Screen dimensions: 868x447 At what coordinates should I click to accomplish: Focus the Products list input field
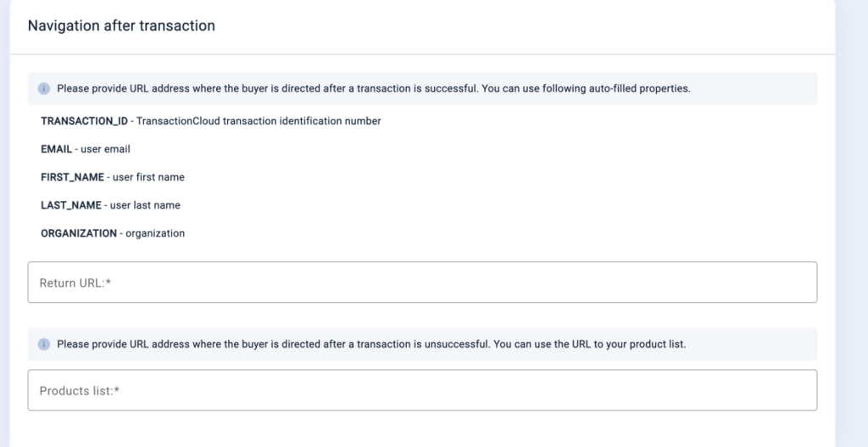(422, 390)
